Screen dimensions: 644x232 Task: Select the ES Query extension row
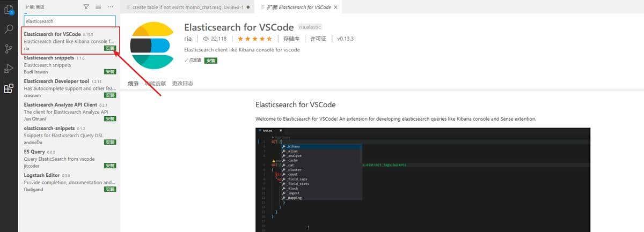70,159
